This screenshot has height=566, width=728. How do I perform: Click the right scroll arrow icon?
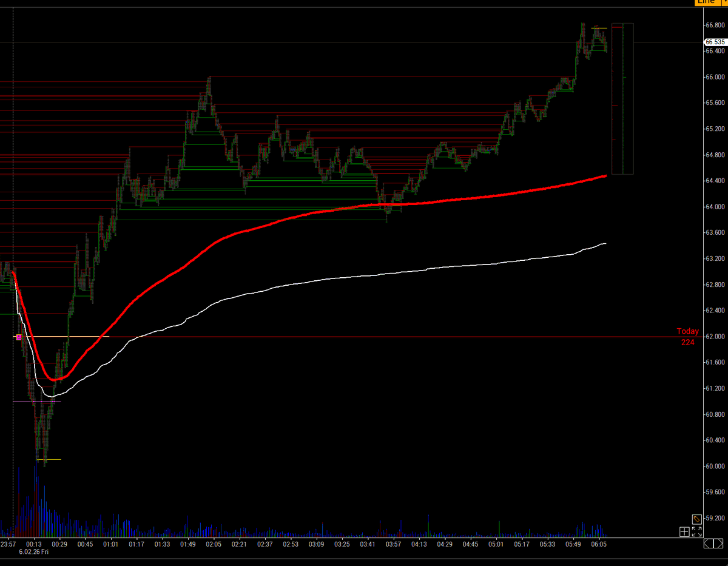(x=718, y=543)
